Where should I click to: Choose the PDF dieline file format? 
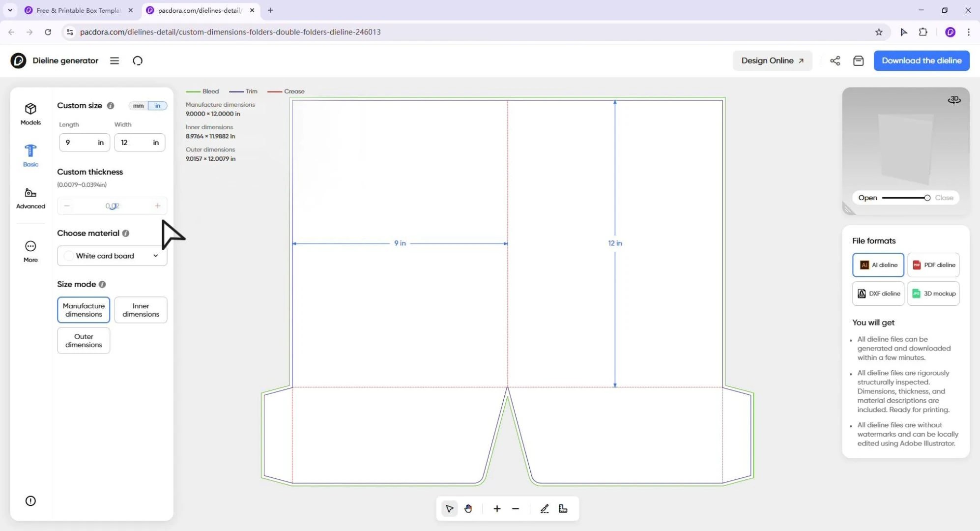click(933, 265)
